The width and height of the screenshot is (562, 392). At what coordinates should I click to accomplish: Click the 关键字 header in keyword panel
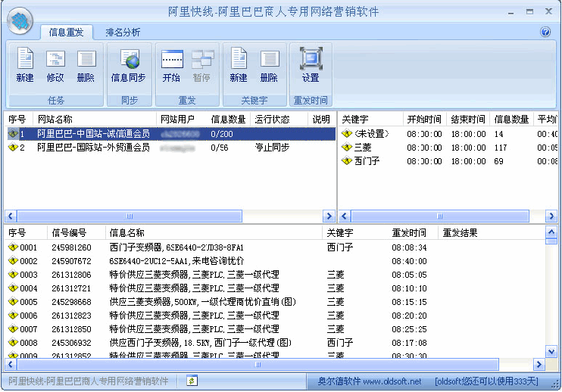[x=370, y=120]
